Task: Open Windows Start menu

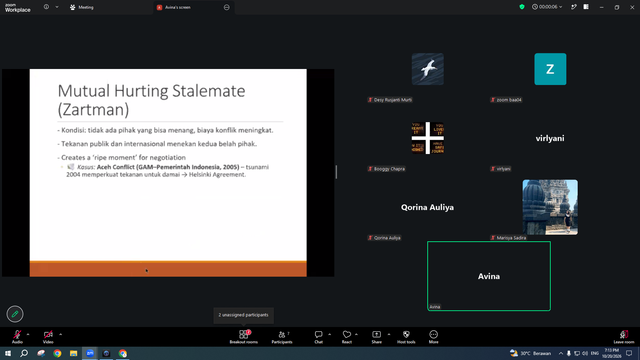Action: coord(8,353)
